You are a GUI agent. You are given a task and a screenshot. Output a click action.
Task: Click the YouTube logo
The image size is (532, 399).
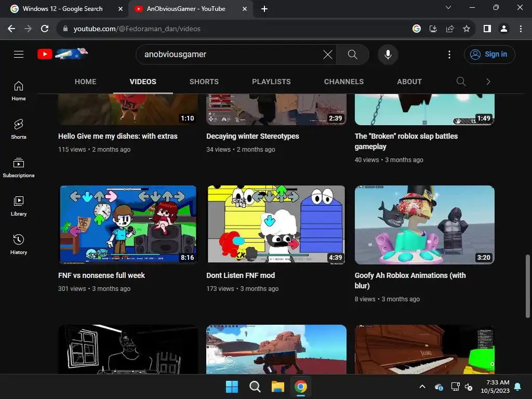62,54
